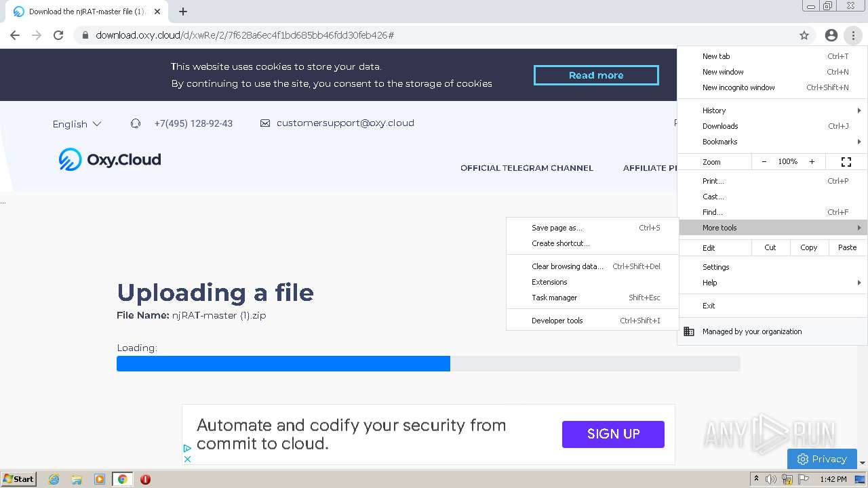Click the phone number +7(495) 128-92-43
The height and width of the screenshot is (488, 868).
(x=193, y=123)
